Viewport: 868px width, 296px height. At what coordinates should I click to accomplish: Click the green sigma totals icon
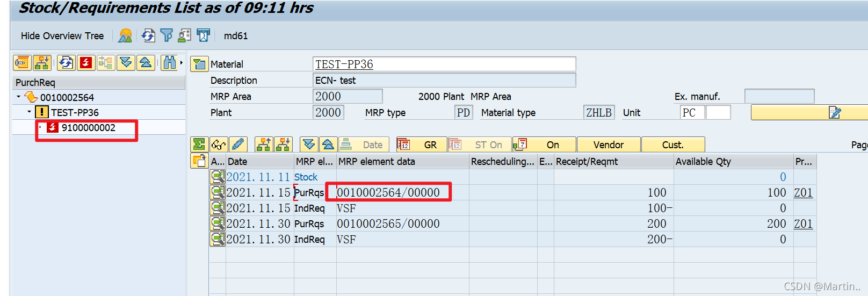coord(199,145)
